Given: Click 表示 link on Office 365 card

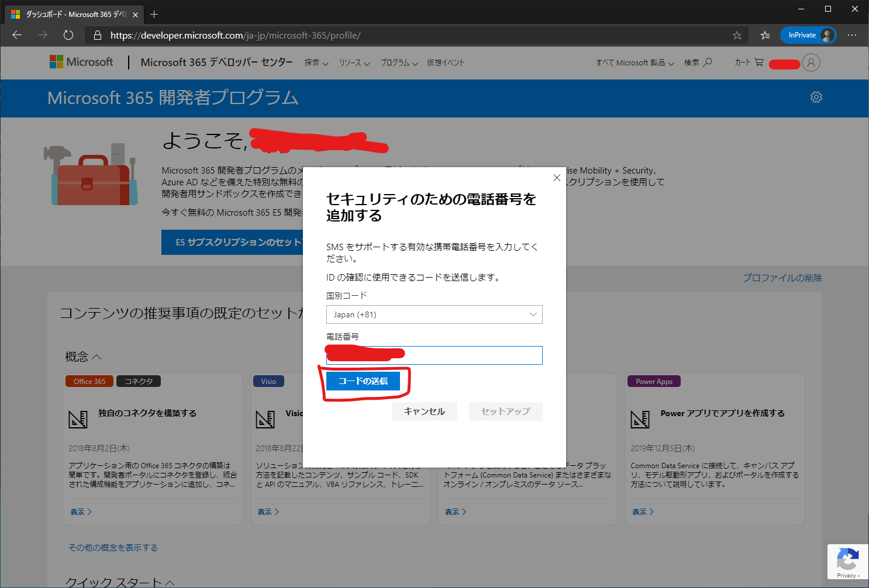Looking at the screenshot, I should tap(81, 512).
